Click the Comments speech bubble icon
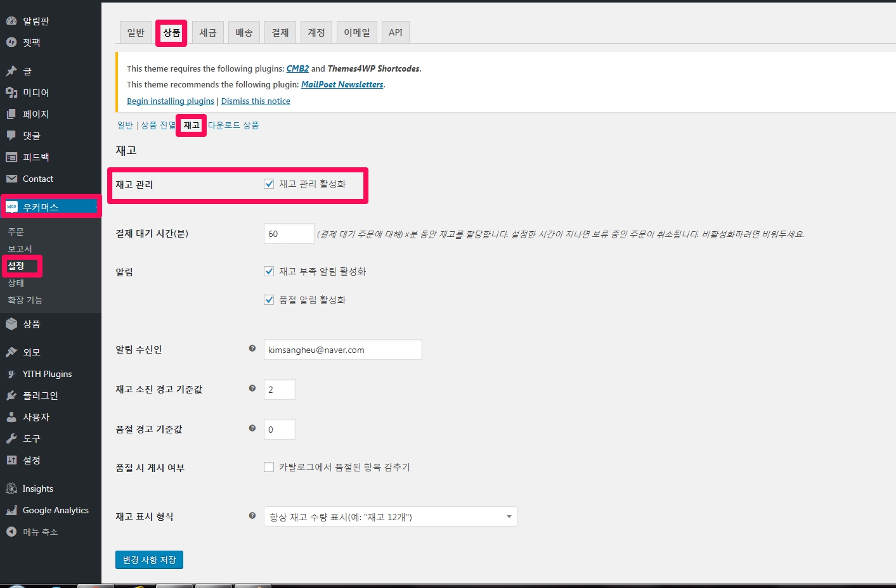This screenshot has height=588, width=896. 11,136
